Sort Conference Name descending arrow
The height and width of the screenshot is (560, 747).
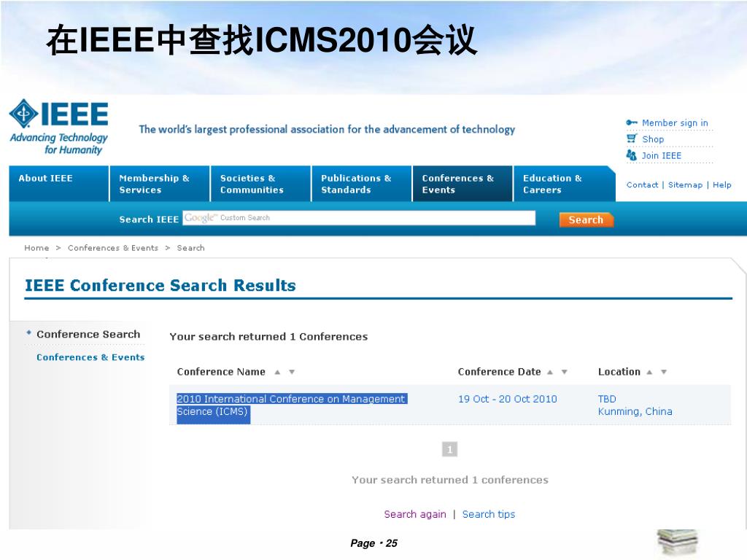[x=292, y=373]
